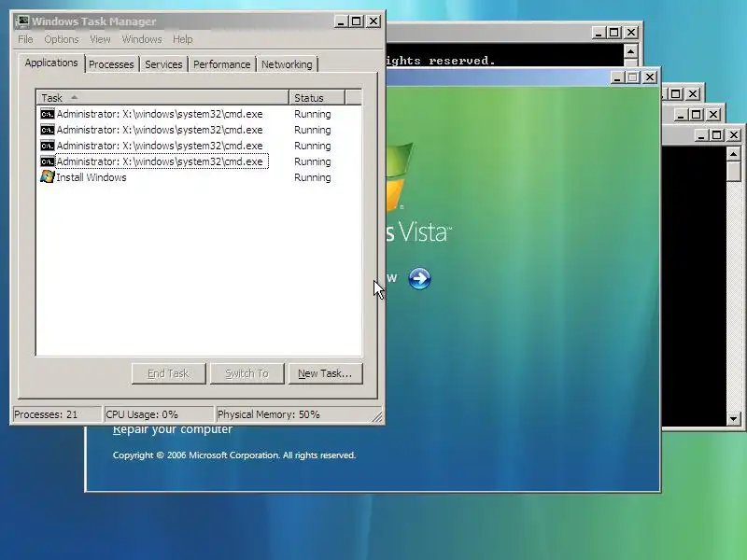Image resolution: width=747 pixels, height=560 pixels.
Task: Sort by the Status column header
Action: point(317,98)
